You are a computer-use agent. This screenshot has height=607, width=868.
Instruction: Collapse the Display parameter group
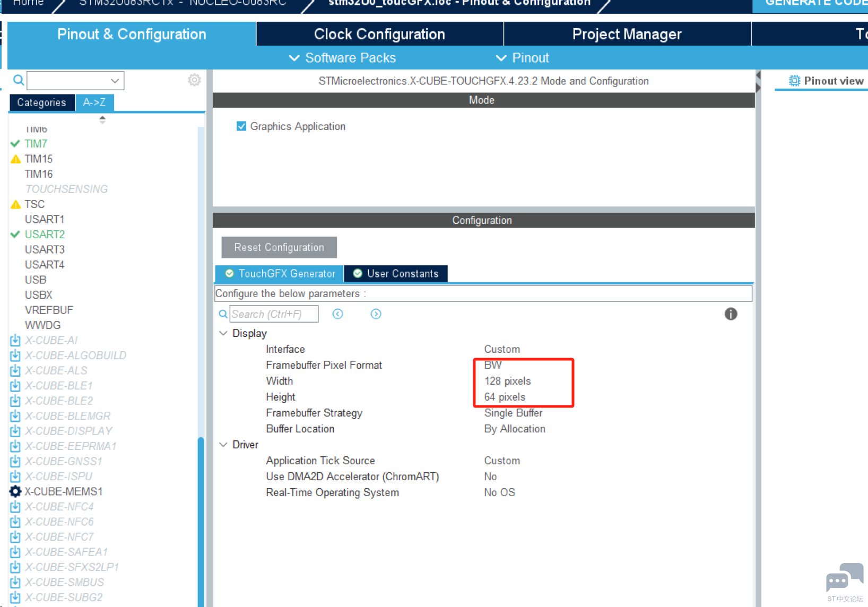[x=223, y=333]
